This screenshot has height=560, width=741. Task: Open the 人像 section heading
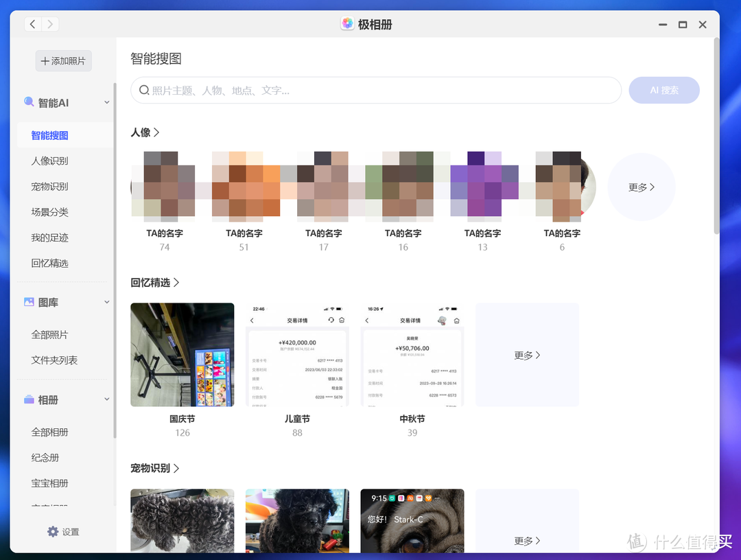tap(145, 132)
